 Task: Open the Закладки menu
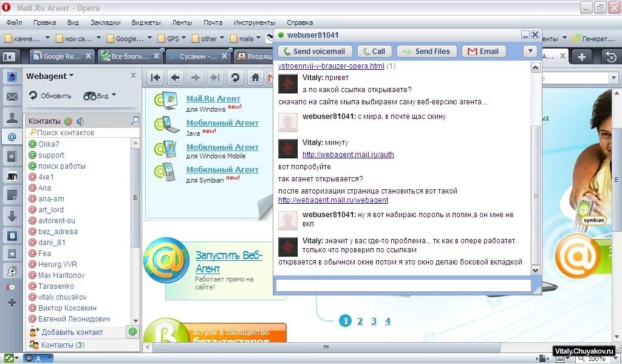[x=106, y=22]
